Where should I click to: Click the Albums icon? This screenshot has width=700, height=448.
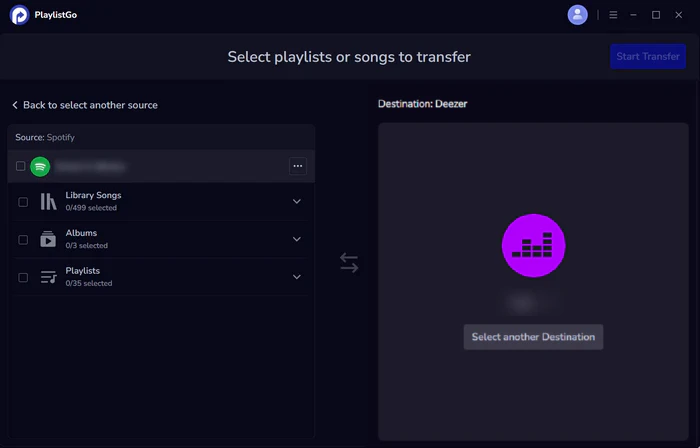click(x=48, y=239)
